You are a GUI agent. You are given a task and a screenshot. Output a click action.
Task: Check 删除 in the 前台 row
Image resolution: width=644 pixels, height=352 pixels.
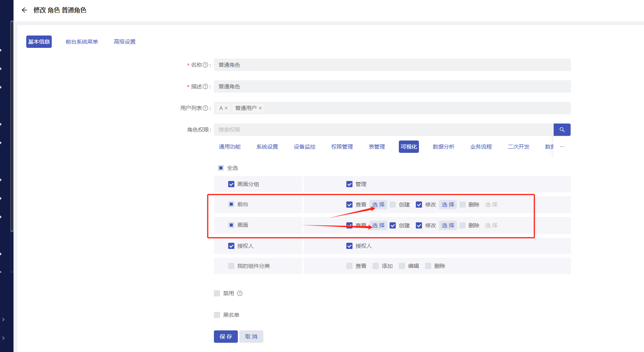[462, 205]
